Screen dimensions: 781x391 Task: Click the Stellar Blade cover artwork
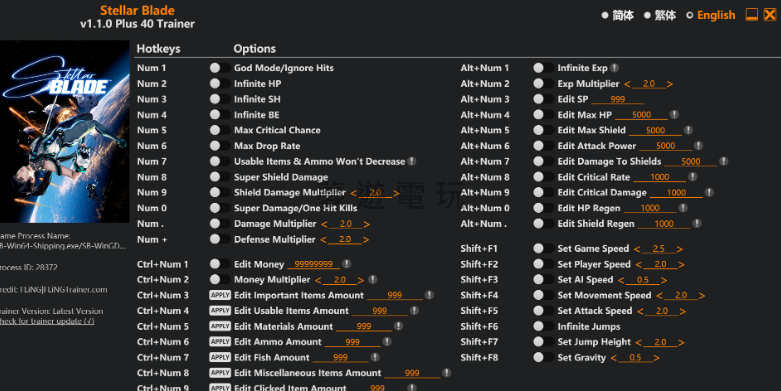[x=65, y=131]
